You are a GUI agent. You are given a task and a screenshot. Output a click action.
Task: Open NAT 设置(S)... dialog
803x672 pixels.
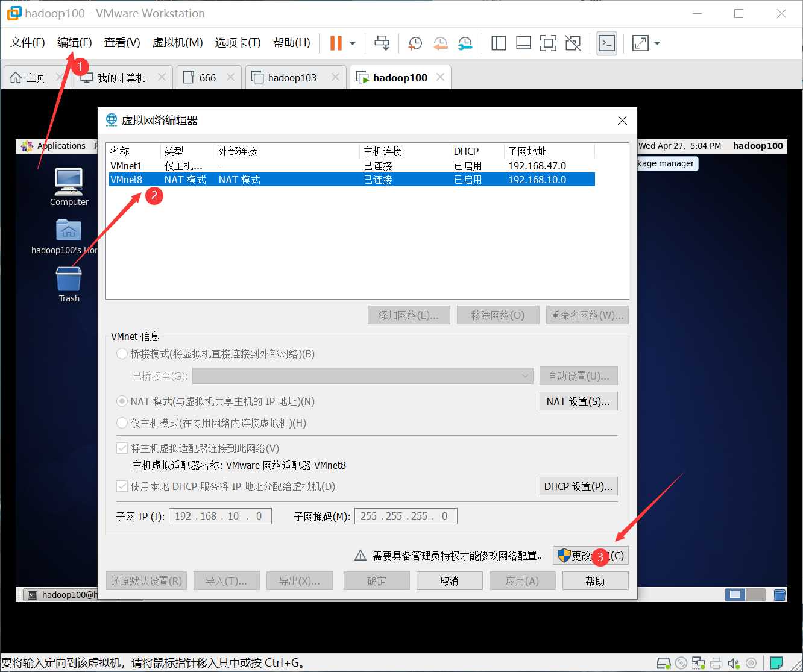pos(579,401)
